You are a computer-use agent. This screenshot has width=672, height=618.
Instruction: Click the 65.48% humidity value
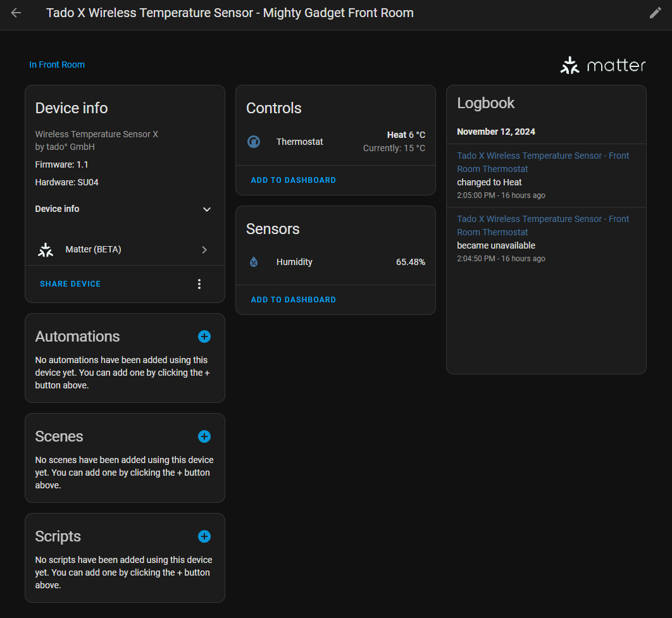[410, 262]
